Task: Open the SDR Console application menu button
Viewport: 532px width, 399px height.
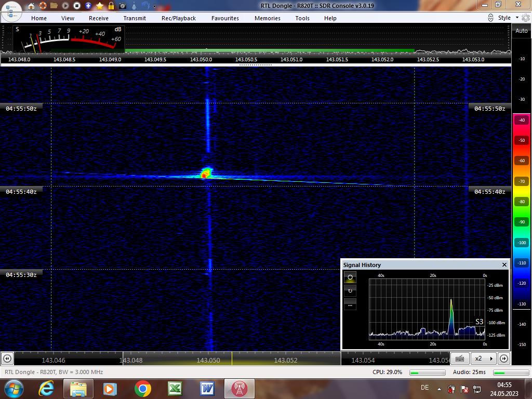Action: [11, 11]
